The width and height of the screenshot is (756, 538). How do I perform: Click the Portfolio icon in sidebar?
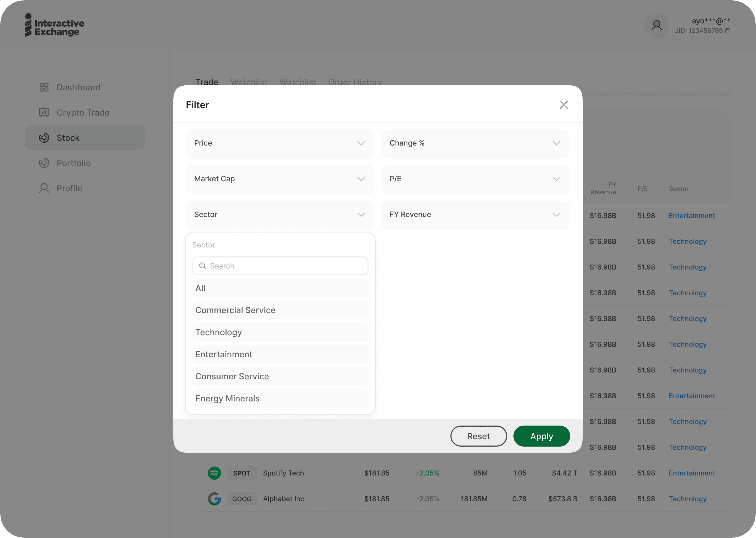click(44, 163)
